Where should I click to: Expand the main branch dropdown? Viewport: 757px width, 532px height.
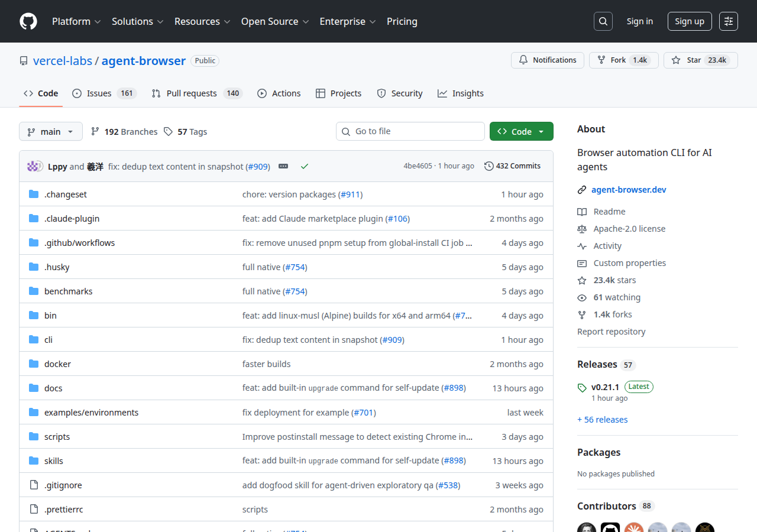51,131
